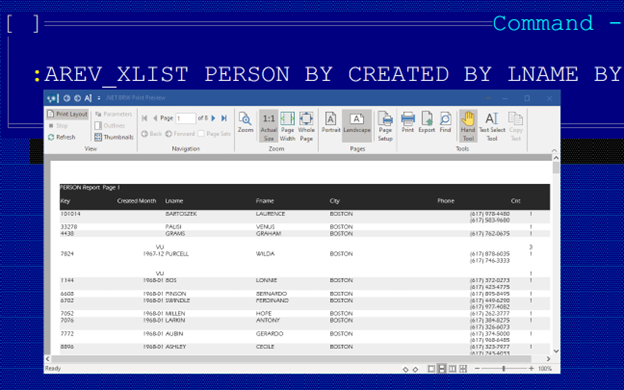Collapse the ribbon using title bar chevron
The width and height of the screenshot is (624, 390).
488,98
